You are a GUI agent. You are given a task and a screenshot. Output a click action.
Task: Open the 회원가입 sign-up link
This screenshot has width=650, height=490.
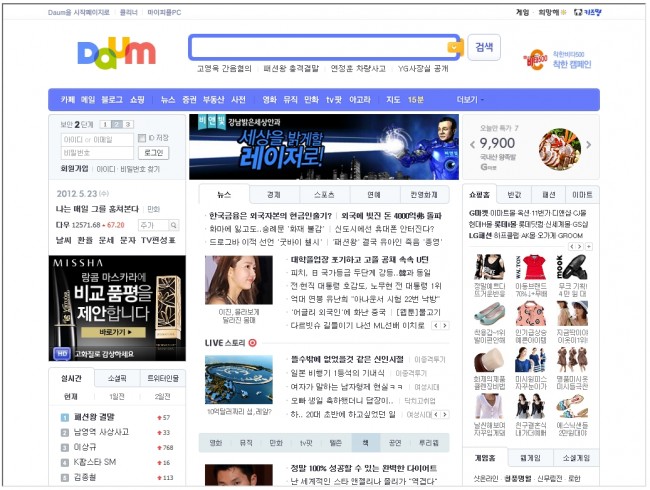click(74, 169)
